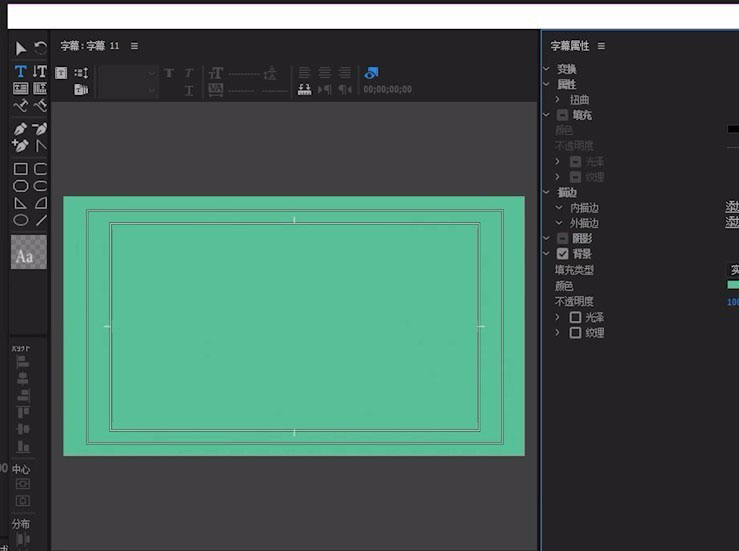Collapse the 内描边 group
The image size is (739, 551).
(x=558, y=207)
